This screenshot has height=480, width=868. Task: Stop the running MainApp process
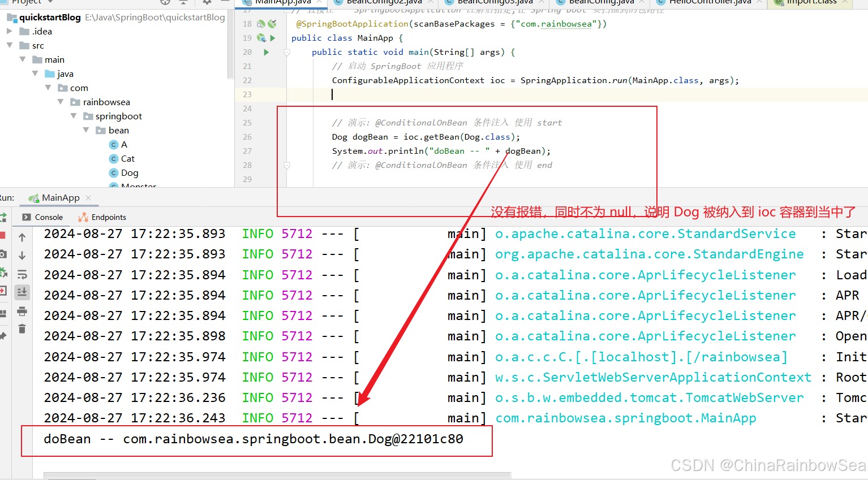click(x=2, y=235)
